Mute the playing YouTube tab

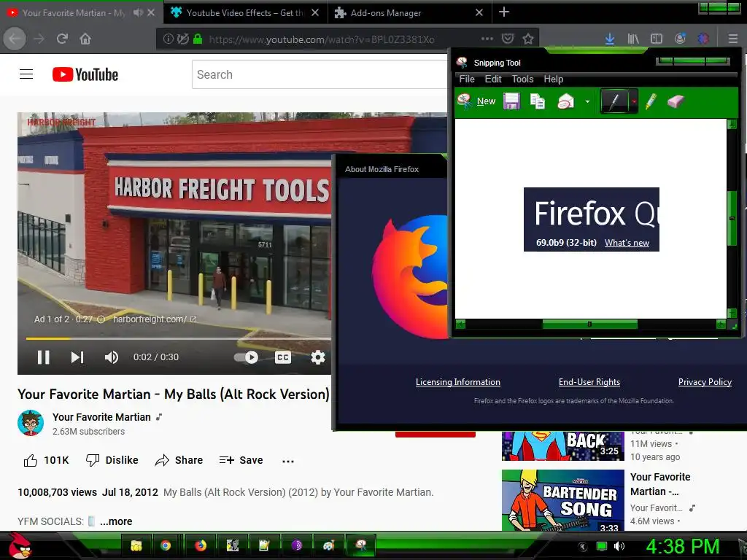click(x=138, y=13)
